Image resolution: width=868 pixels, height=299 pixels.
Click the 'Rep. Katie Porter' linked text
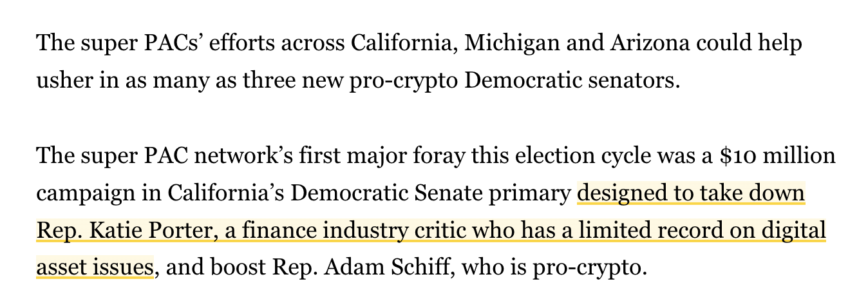click(x=124, y=230)
